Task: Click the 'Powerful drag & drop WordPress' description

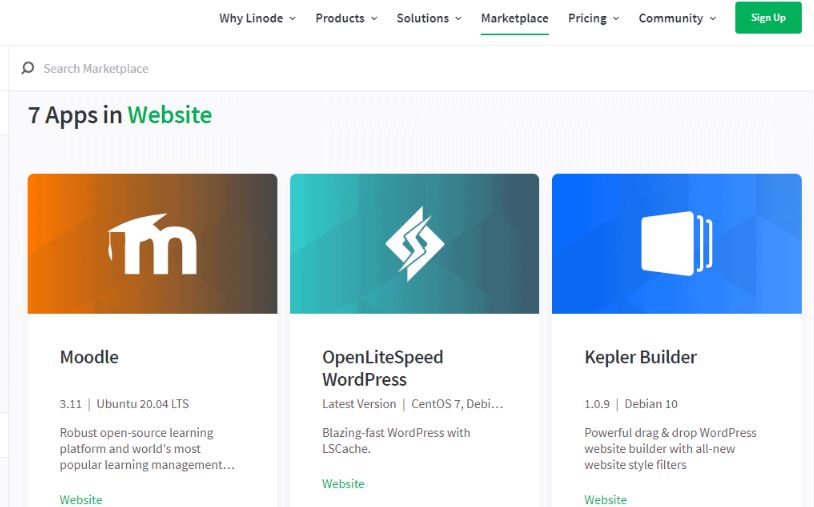Action: [670, 449]
